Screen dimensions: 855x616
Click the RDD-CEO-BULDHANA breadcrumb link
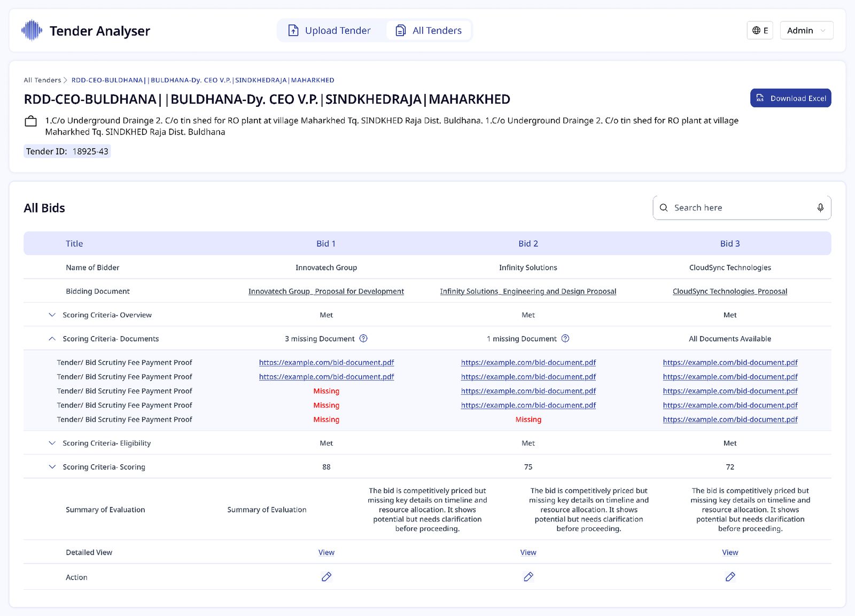click(203, 80)
